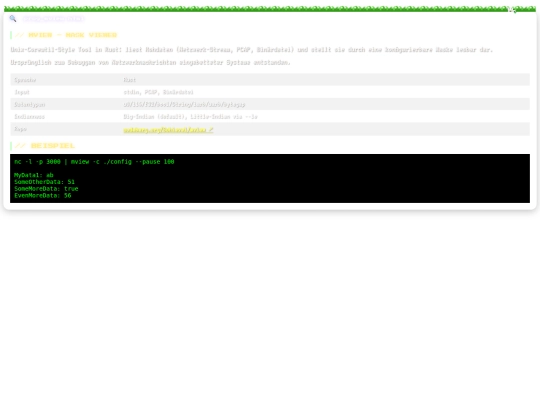Click the magnifying glass icon
This screenshot has height=405, width=540.
point(13,19)
